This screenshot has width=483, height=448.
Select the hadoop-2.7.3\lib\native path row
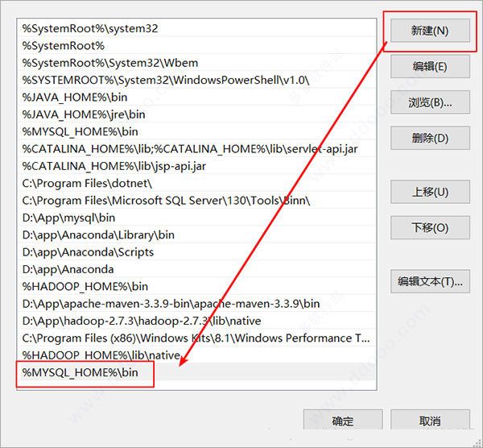coord(196,321)
